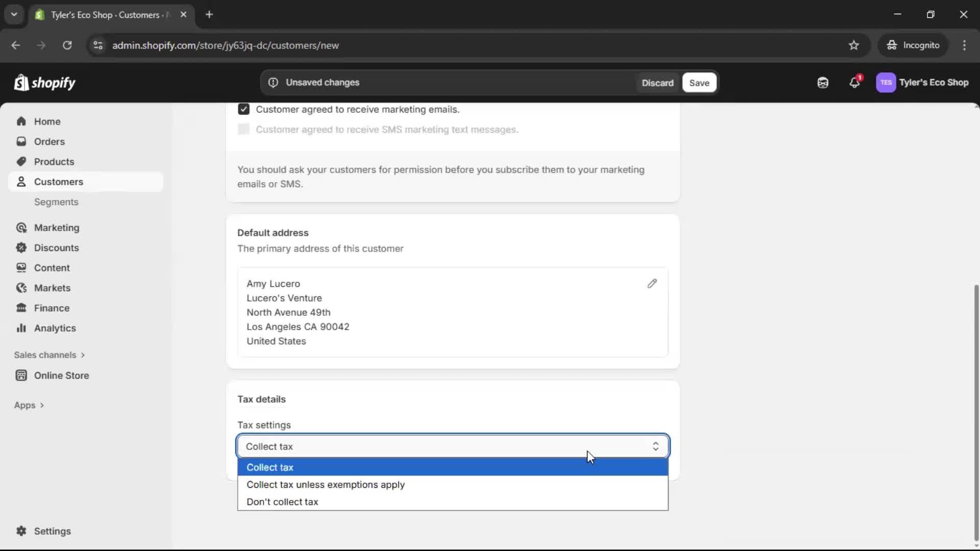
Task: Expand the Apps section
Action: pos(29,405)
